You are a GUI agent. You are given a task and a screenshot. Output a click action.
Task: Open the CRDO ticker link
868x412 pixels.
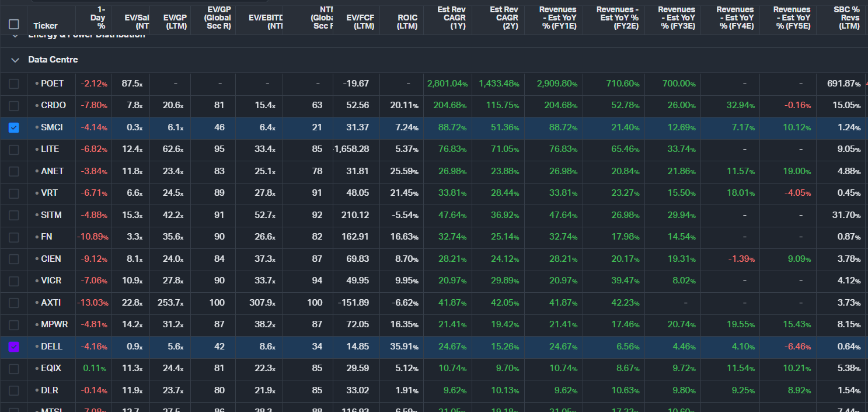(x=53, y=105)
